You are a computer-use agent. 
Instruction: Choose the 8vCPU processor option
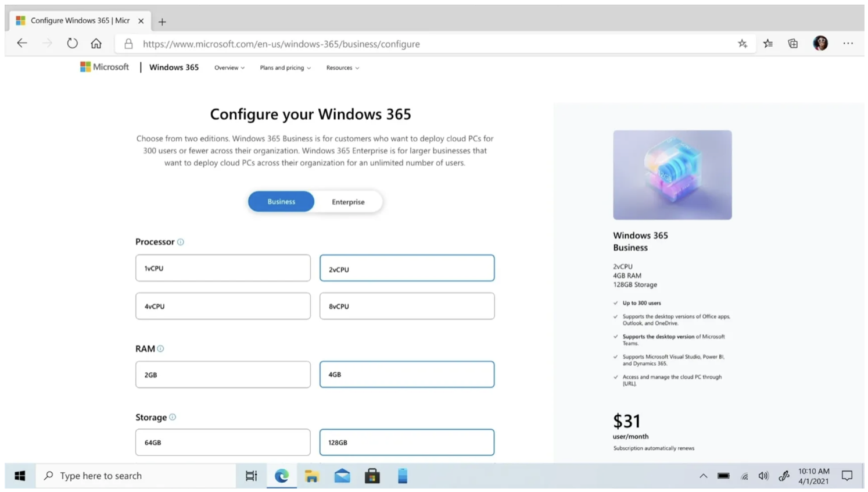pos(407,306)
